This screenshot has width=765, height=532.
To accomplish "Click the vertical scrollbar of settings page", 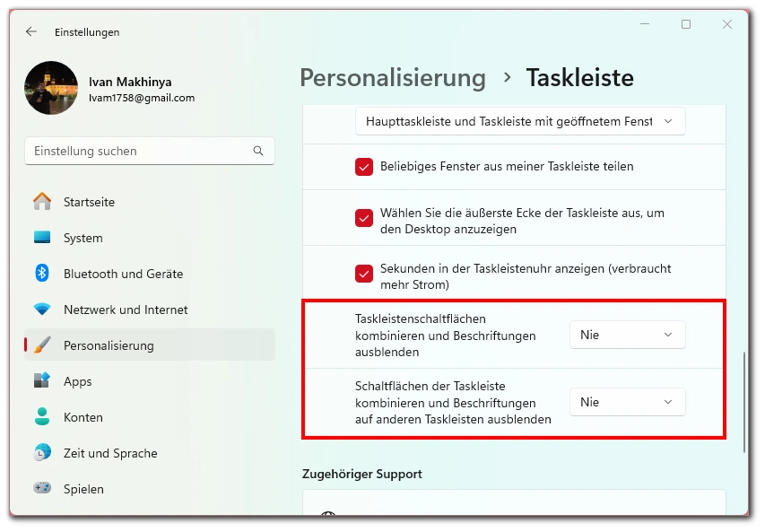I will (744, 401).
